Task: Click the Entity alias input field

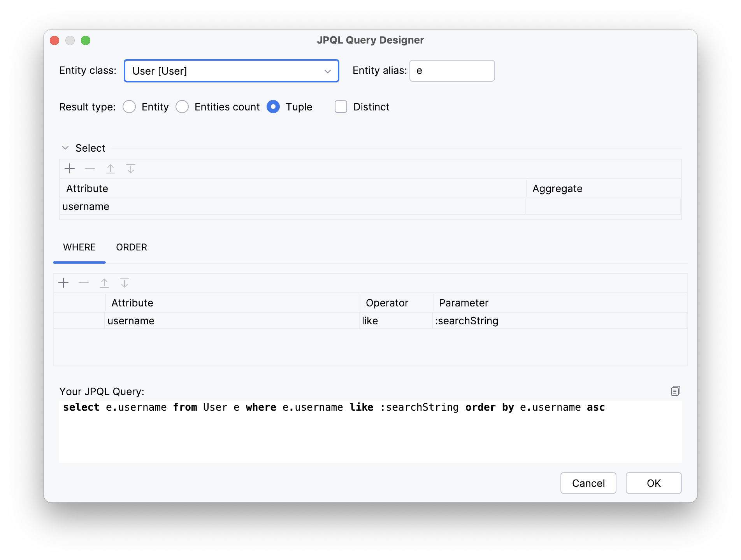Action: pos(451,71)
